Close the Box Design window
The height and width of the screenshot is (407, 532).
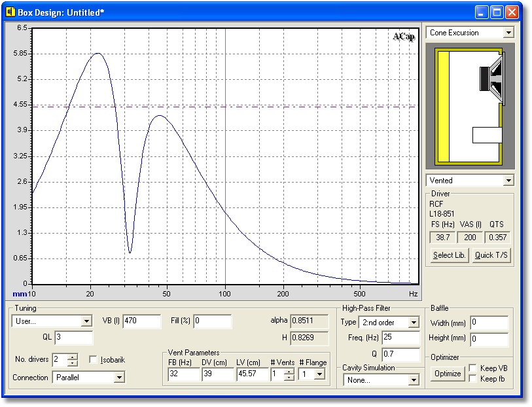[x=512, y=12]
